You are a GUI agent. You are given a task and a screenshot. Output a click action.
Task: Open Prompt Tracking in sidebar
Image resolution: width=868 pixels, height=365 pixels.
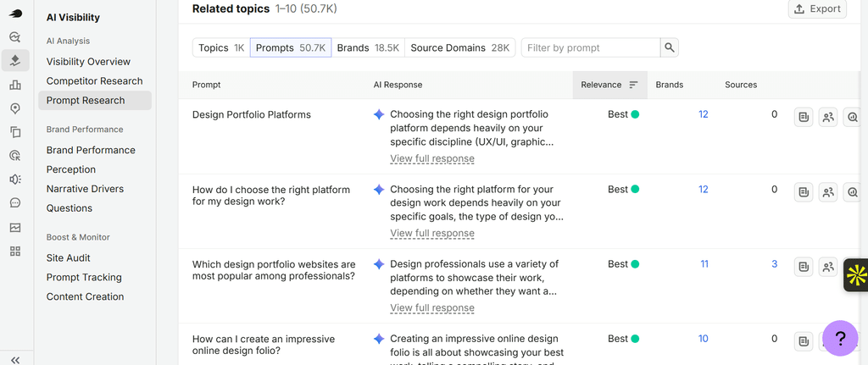[84, 277]
